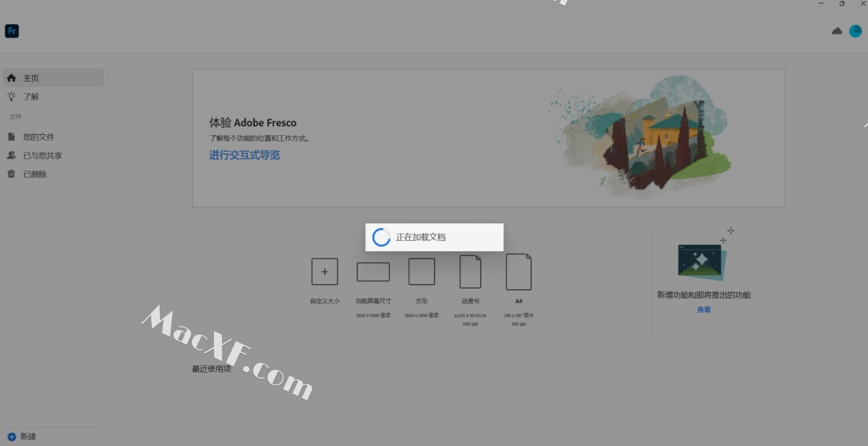Choose the A4 document preset

(x=519, y=271)
